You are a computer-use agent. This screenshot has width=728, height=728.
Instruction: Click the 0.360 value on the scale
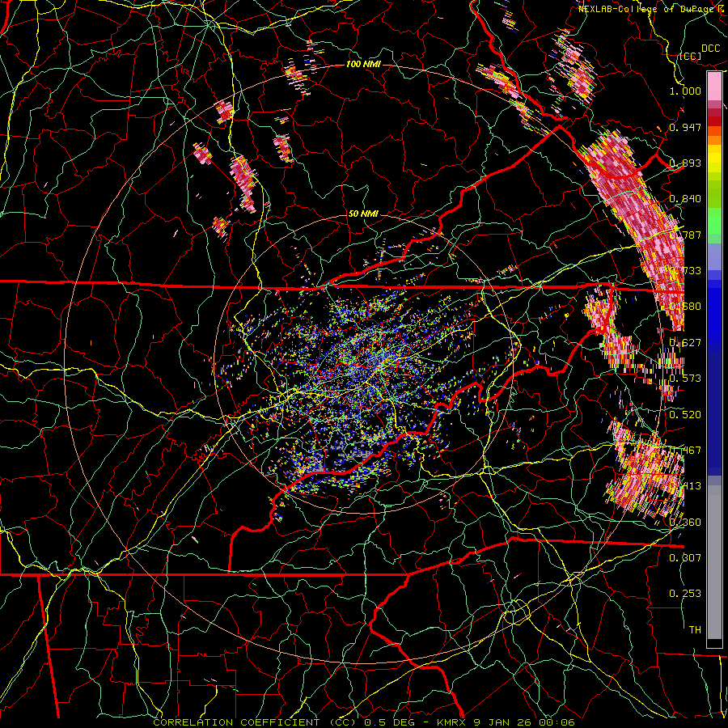(685, 523)
